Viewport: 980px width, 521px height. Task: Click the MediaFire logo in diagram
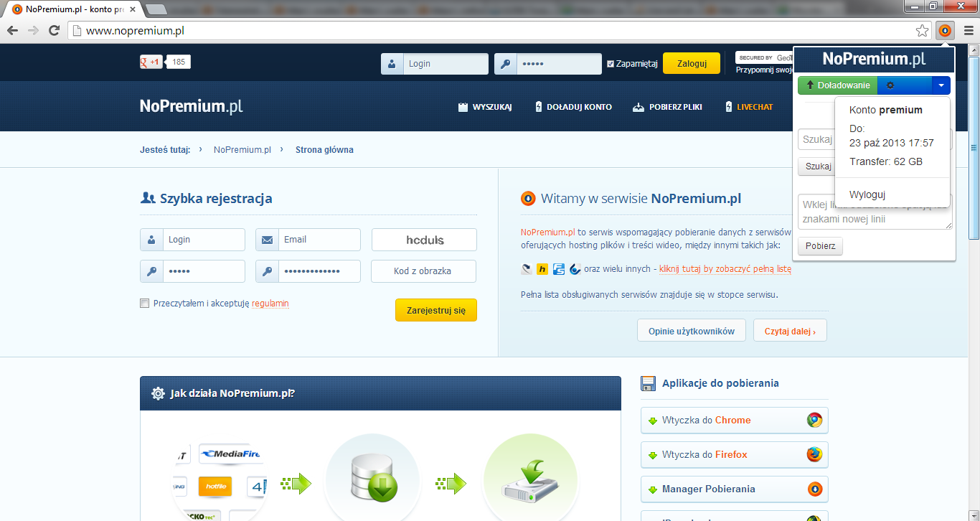pos(230,454)
